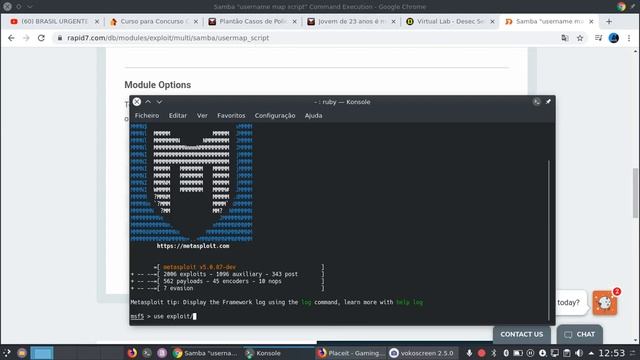Translate this page icon in Chrome
Screen dimensions: 640x360
(565, 38)
